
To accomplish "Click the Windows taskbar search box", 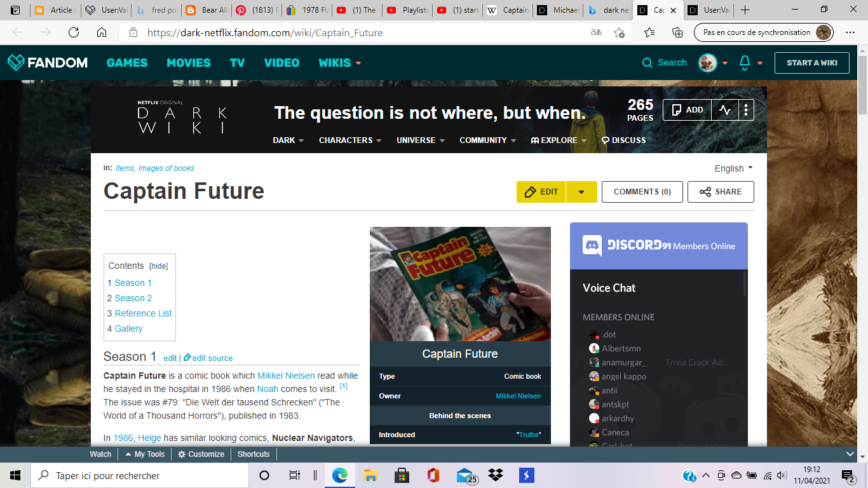I will (x=139, y=475).
